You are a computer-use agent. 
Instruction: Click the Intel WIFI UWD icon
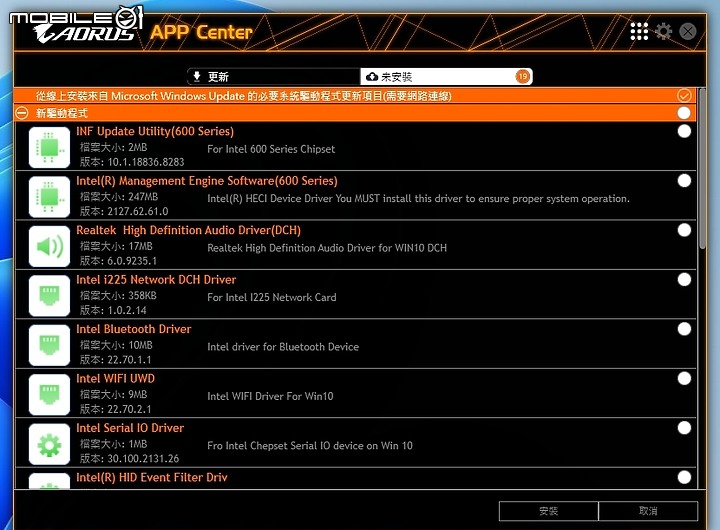pyautogui.click(x=49, y=395)
